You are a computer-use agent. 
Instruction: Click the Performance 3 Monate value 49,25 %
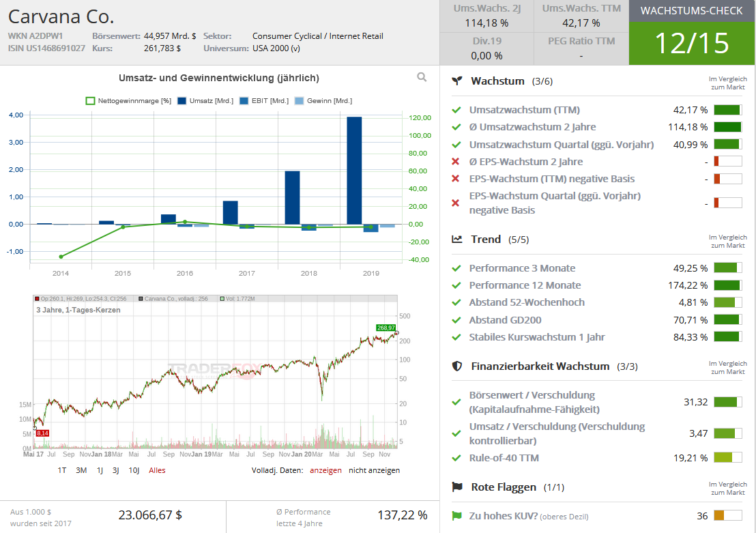[690, 268]
